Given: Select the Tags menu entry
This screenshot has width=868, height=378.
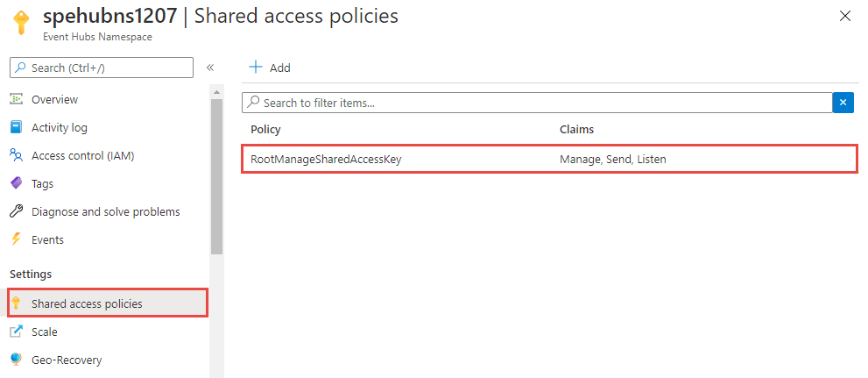Looking at the screenshot, I should point(42,183).
